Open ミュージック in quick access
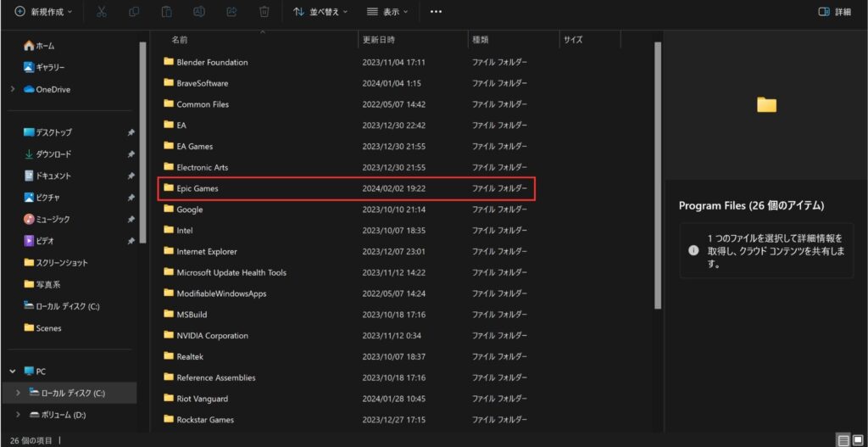The height and width of the screenshot is (447, 868). tap(47, 220)
